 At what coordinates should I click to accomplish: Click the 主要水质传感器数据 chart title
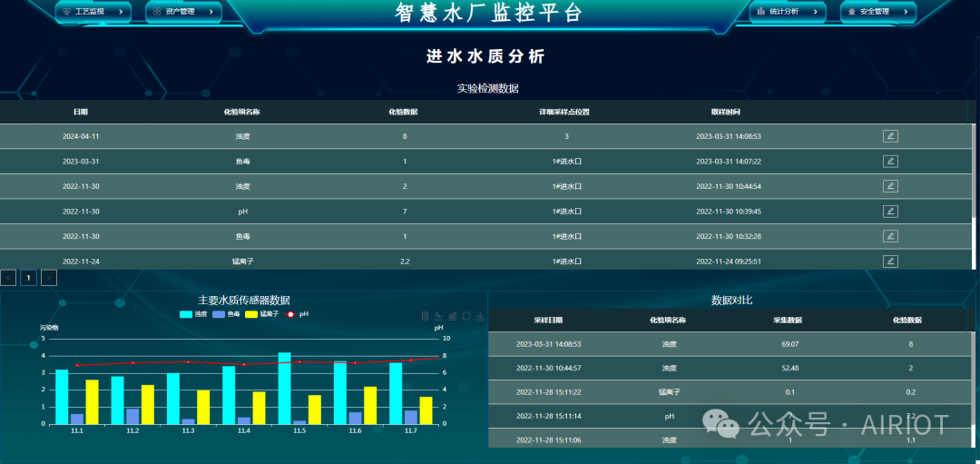244,301
